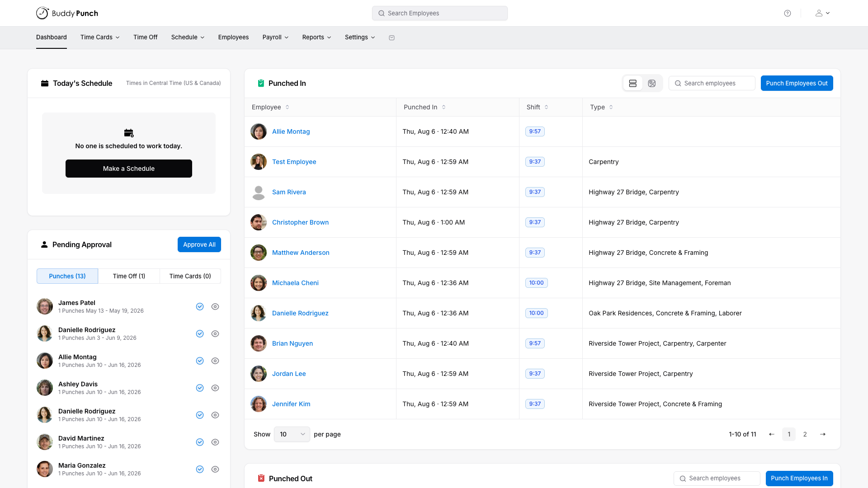Open the Time Off page
Image resolution: width=868 pixels, height=488 pixels.
146,38
